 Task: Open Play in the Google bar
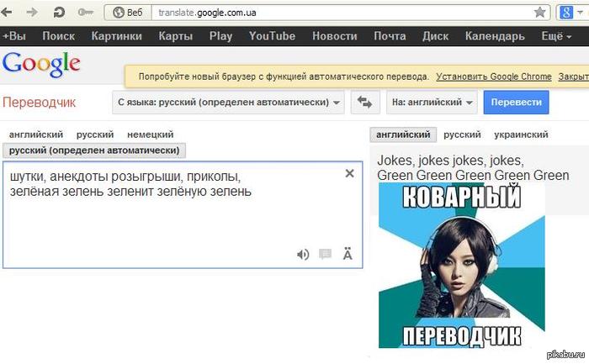coord(220,36)
